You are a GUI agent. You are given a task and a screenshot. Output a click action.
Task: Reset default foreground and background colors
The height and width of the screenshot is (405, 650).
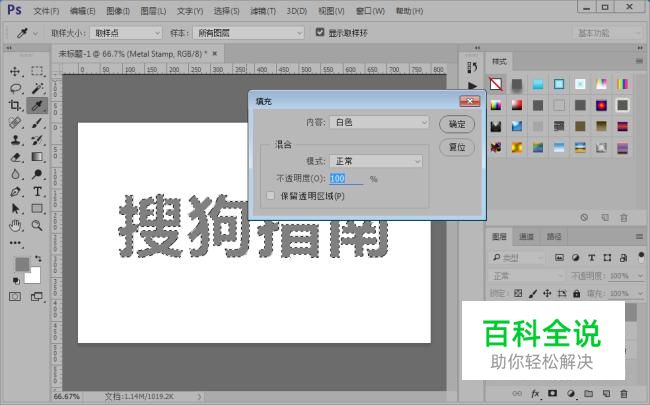click(x=16, y=281)
